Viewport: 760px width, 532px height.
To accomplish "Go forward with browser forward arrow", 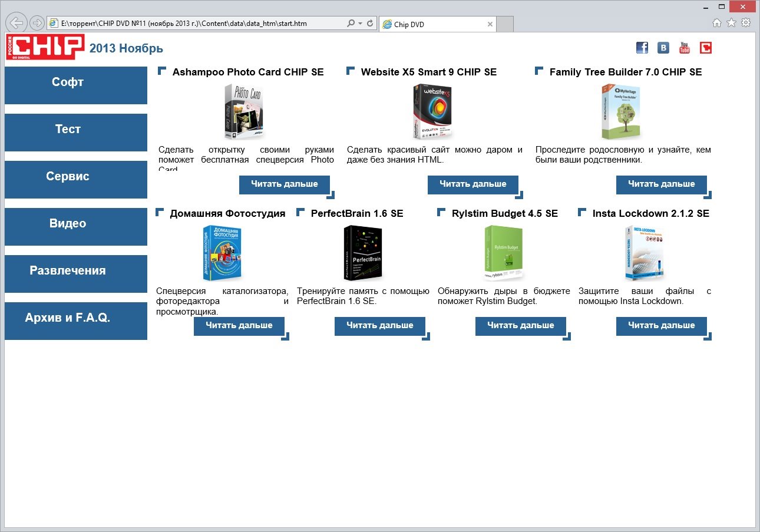I will point(37,23).
